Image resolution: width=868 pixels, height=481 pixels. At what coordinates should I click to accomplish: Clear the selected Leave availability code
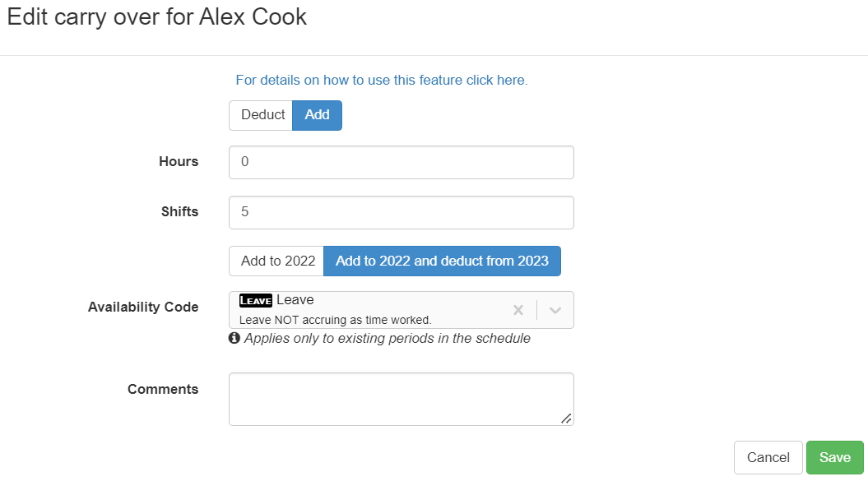(x=518, y=310)
